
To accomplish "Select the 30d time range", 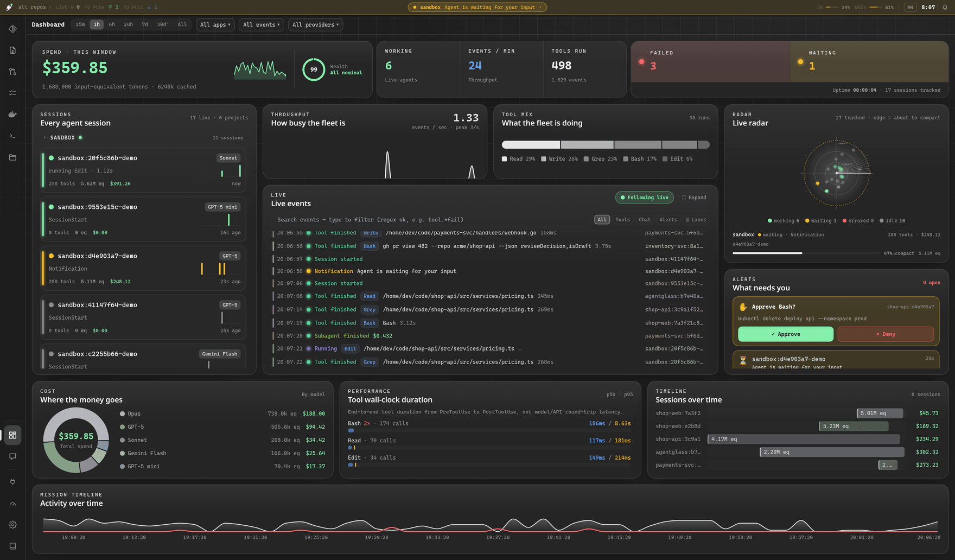I will [162, 24].
